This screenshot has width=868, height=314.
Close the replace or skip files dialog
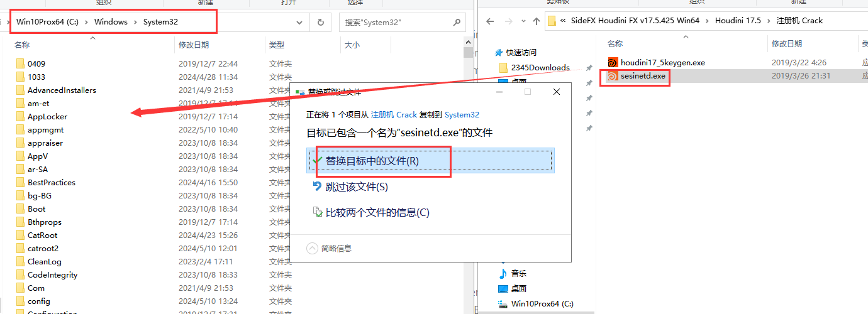click(x=556, y=92)
